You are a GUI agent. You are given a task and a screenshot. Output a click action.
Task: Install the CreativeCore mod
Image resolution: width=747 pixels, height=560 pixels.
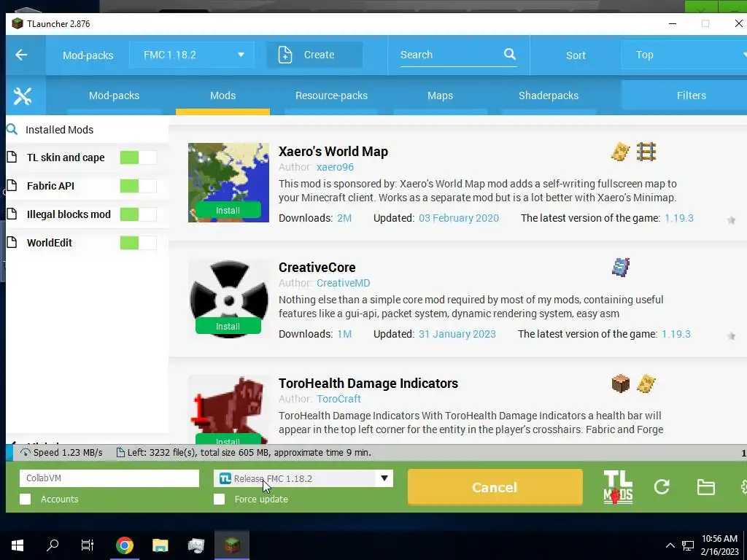(x=228, y=326)
